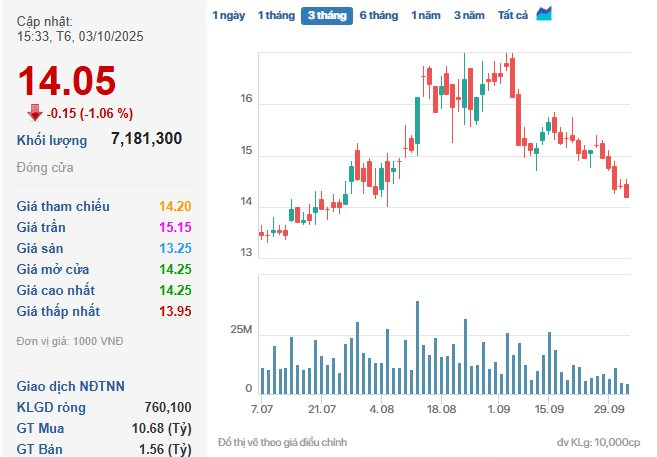
Task: Click the Giá tham chiếu value 14.20
Action: (175, 206)
